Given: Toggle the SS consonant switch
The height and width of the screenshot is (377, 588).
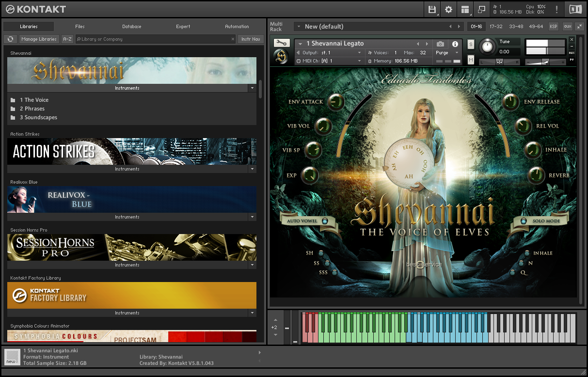Looking at the screenshot, I should coord(327,263).
